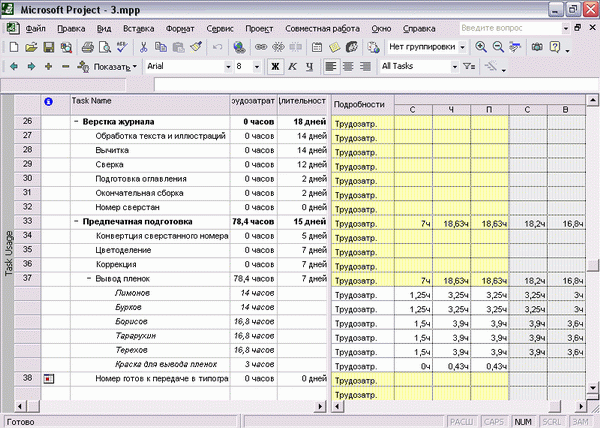Open Правка menu
The width and height of the screenshot is (600, 428).
71,29
